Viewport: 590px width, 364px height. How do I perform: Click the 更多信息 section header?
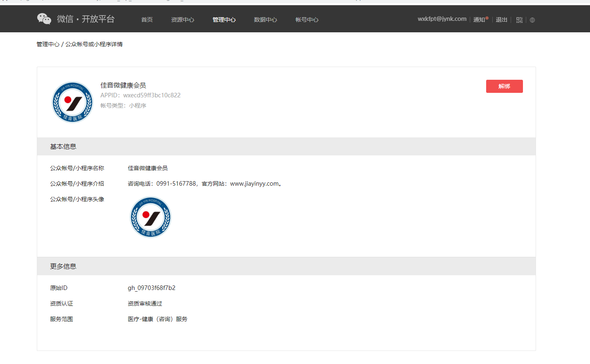(x=286, y=266)
